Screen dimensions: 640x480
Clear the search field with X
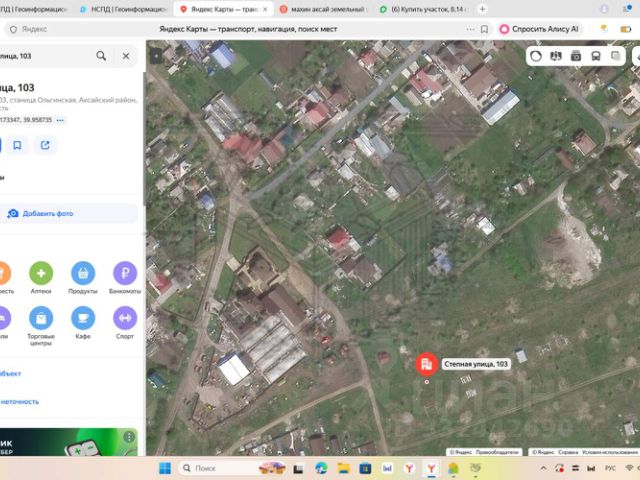click(x=126, y=56)
